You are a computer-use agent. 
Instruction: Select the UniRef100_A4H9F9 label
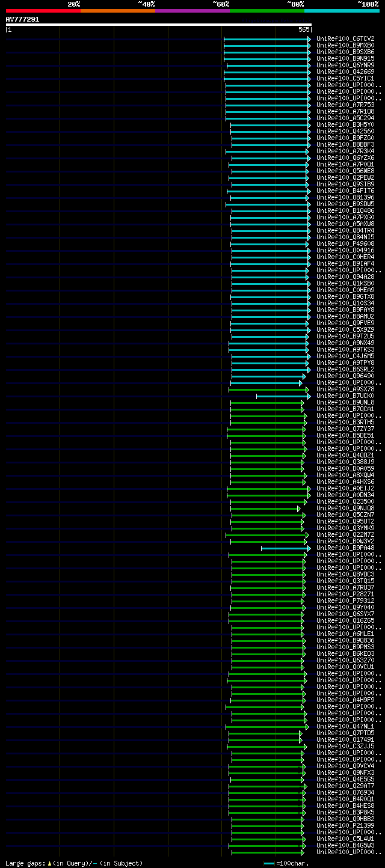pos(345,700)
